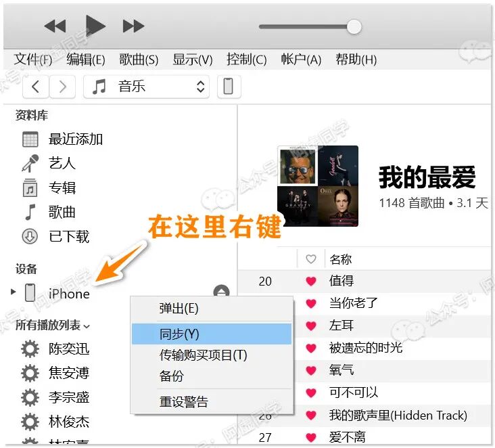Open the 歌曲(S) menu

click(139, 60)
